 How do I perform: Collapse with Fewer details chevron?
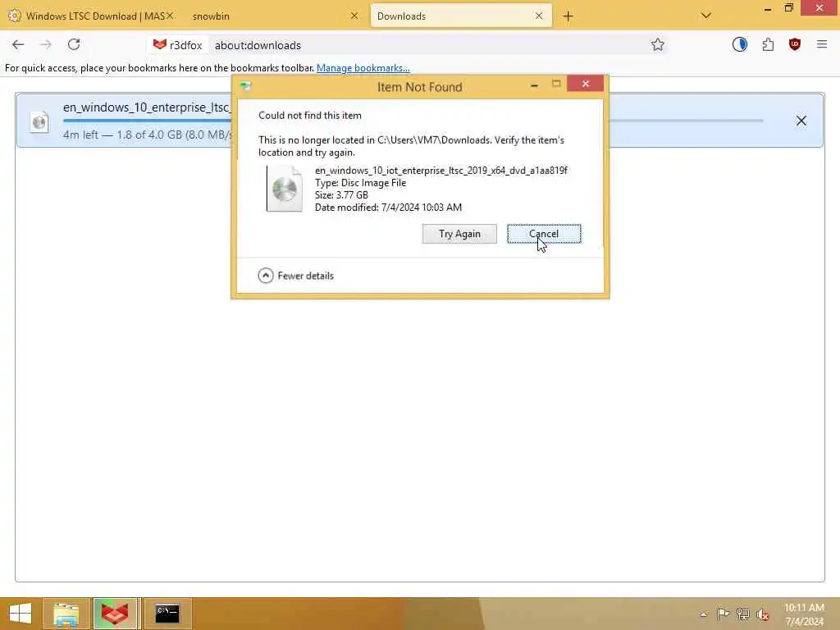click(x=266, y=276)
